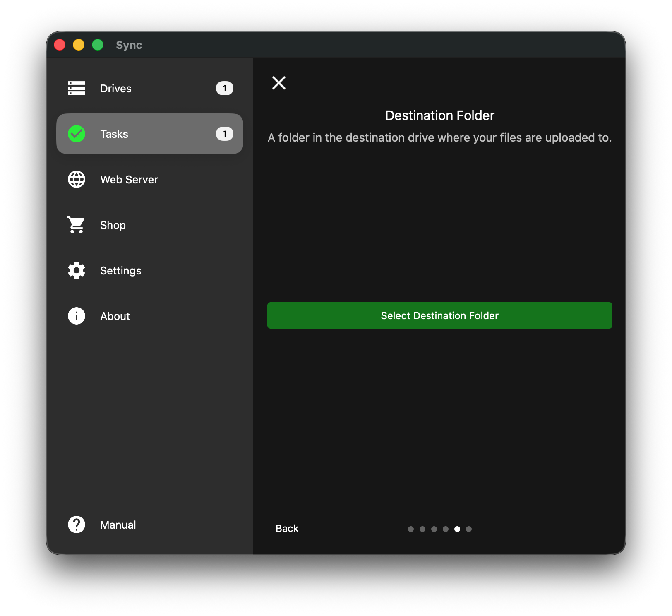The width and height of the screenshot is (672, 616).
Task: Open the Settings page
Action: pyautogui.click(x=120, y=270)
